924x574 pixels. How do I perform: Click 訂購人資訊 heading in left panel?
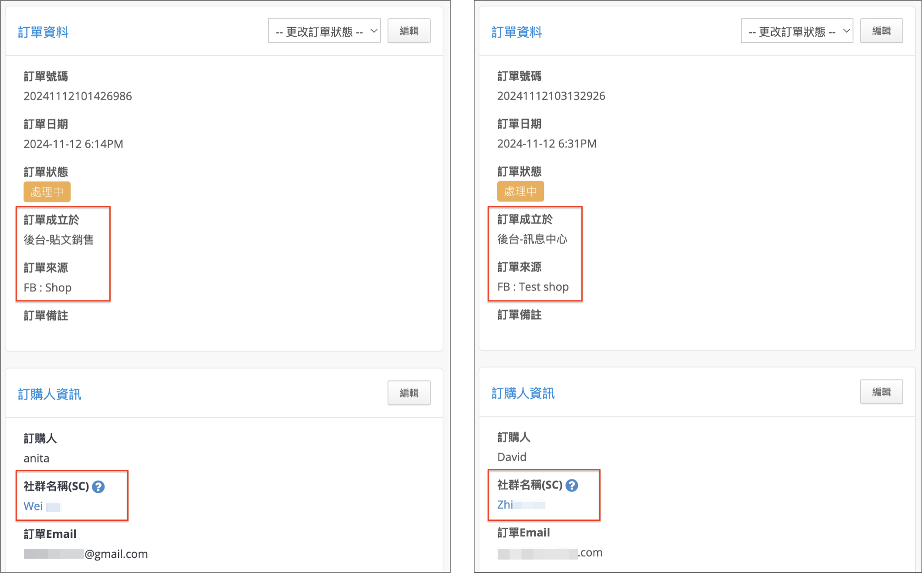point(49,394)
